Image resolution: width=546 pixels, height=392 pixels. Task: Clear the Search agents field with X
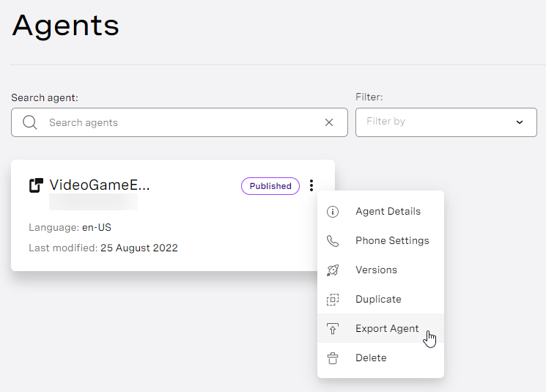tap(329, 122)
